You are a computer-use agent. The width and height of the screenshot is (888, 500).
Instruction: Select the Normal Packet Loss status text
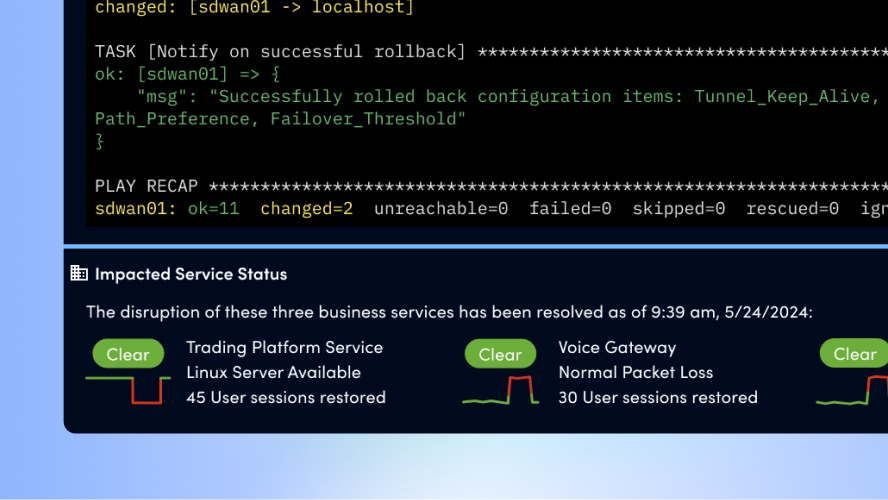click(x=635, y=372)
